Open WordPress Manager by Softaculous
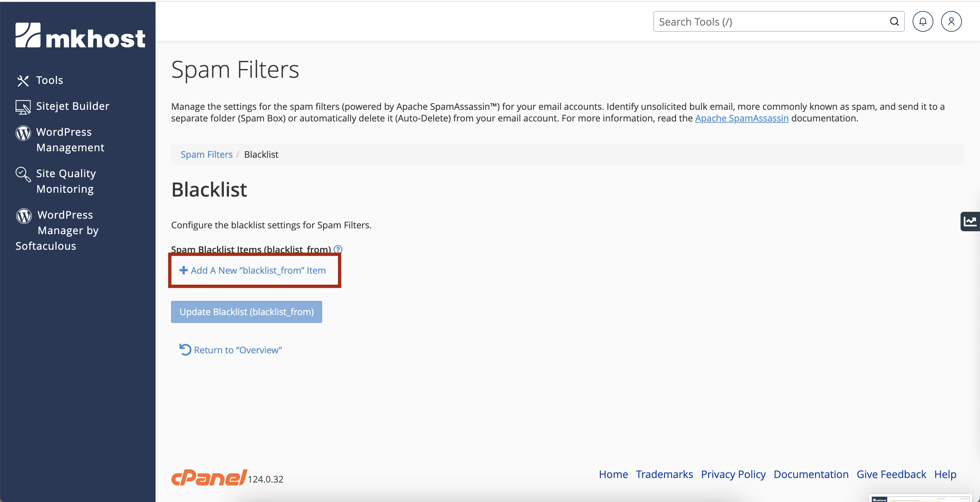This screenshot has height=502, width=980. pyautogui.click(x=65, y=230)
